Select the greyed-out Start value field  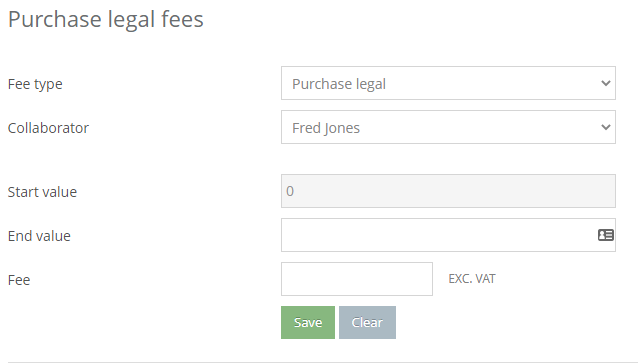448,191
